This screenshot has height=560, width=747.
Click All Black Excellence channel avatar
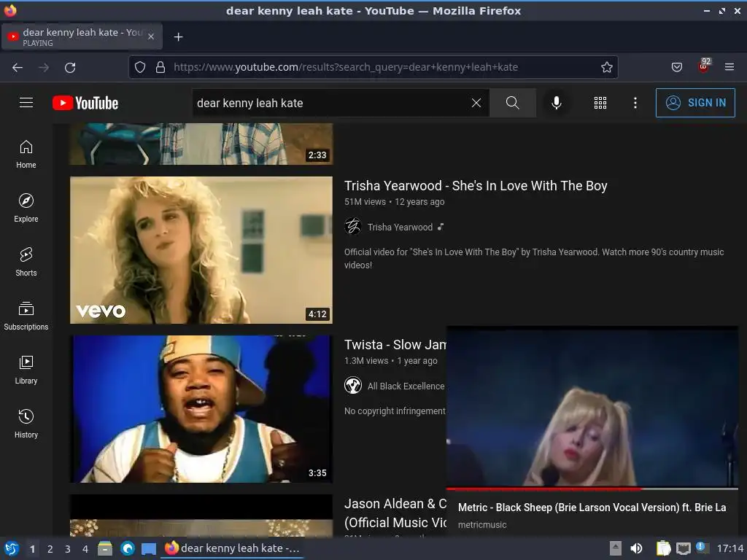353,385
